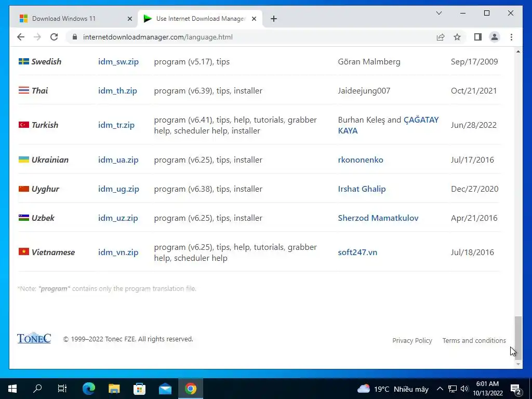Select the Uyghur language name
The width and height of the screenshot is (532, 399).
pos(45,189)
